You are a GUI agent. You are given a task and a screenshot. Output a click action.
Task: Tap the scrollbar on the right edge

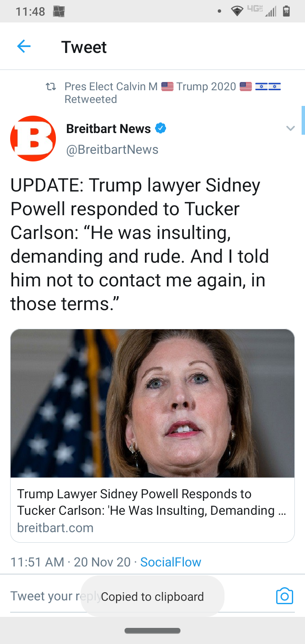[x=303, y=120]
